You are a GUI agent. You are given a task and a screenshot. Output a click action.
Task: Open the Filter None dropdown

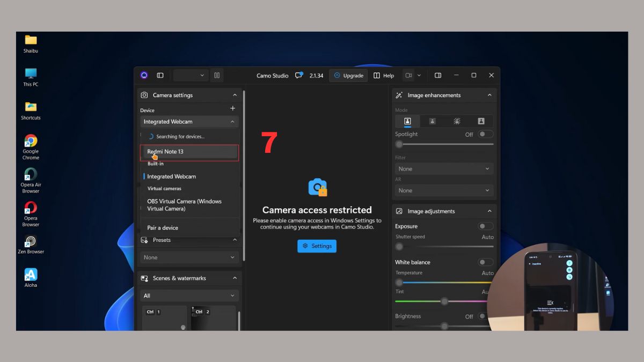point(444,169)
